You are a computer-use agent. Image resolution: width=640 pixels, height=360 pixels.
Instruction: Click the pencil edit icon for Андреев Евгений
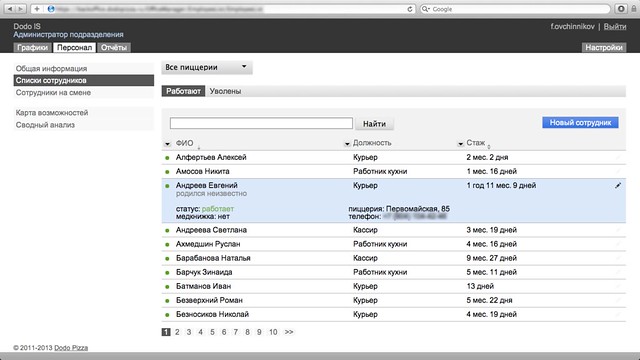tap(618, 185)
